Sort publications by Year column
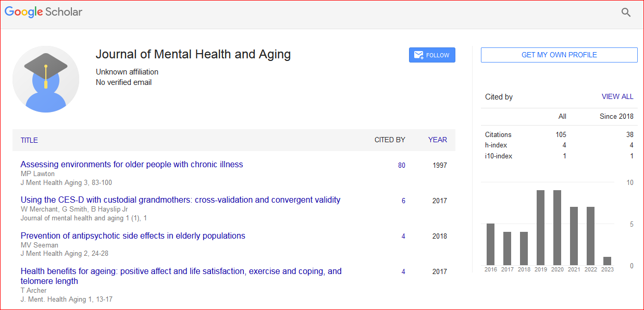This screenshot has height=310, width=644. pyautogui.click(x=437, y=140)
